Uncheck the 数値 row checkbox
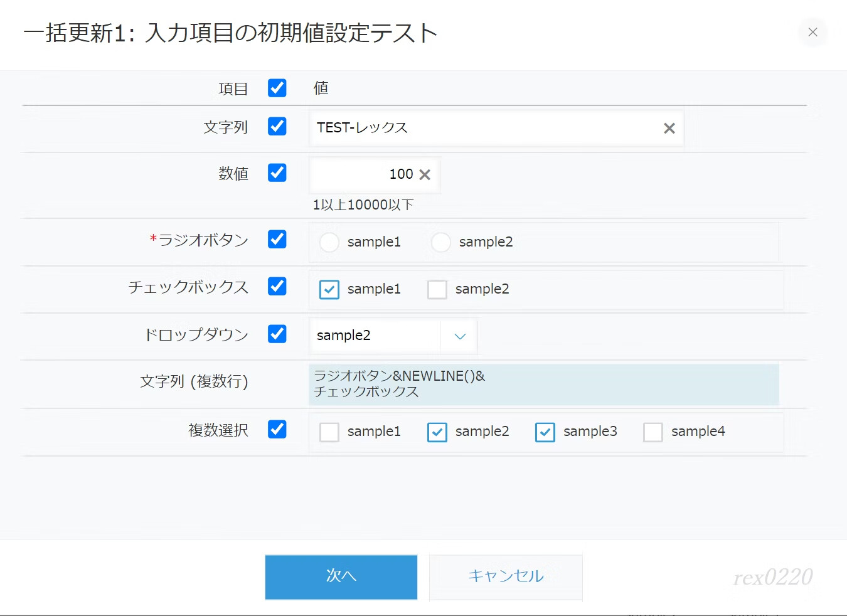The height and width of the screenshot is (616, 847). point(277,173)
